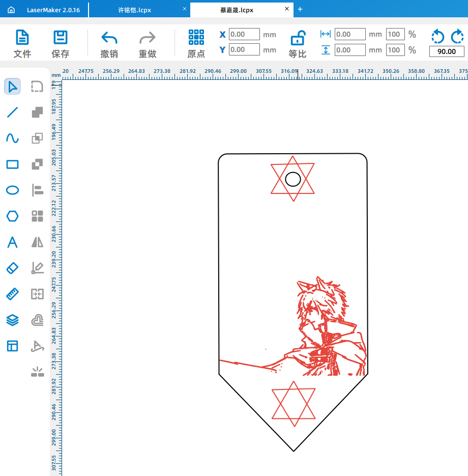
Task: Click the 撤销 undo button
Action: 109,43
